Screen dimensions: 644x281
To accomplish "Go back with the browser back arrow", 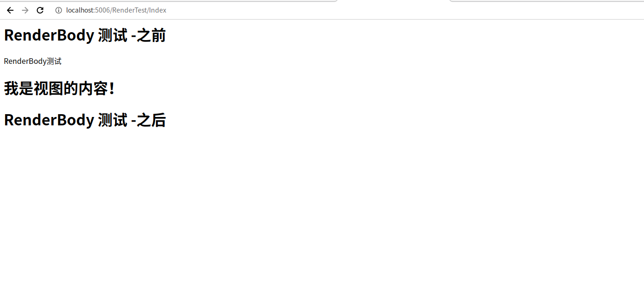I will (10, 10).
